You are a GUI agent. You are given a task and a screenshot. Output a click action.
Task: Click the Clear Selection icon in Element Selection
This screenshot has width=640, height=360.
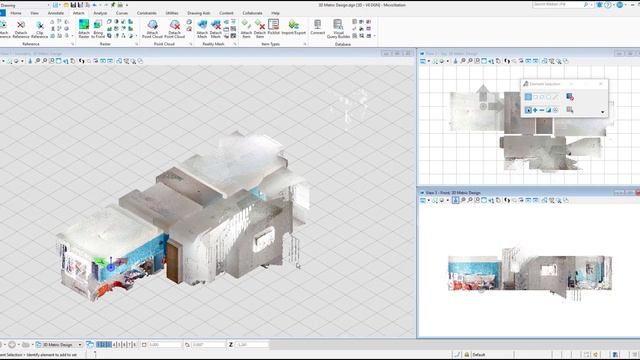[570, 97]
